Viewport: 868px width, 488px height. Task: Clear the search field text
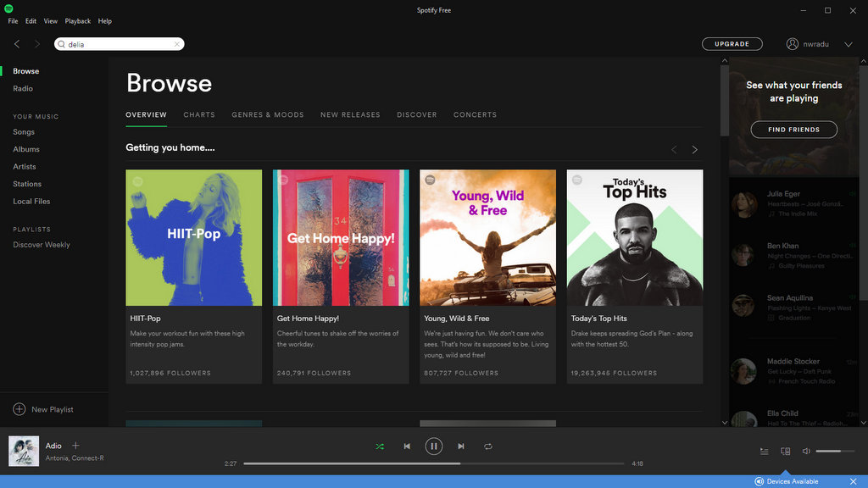pos(176,44)
